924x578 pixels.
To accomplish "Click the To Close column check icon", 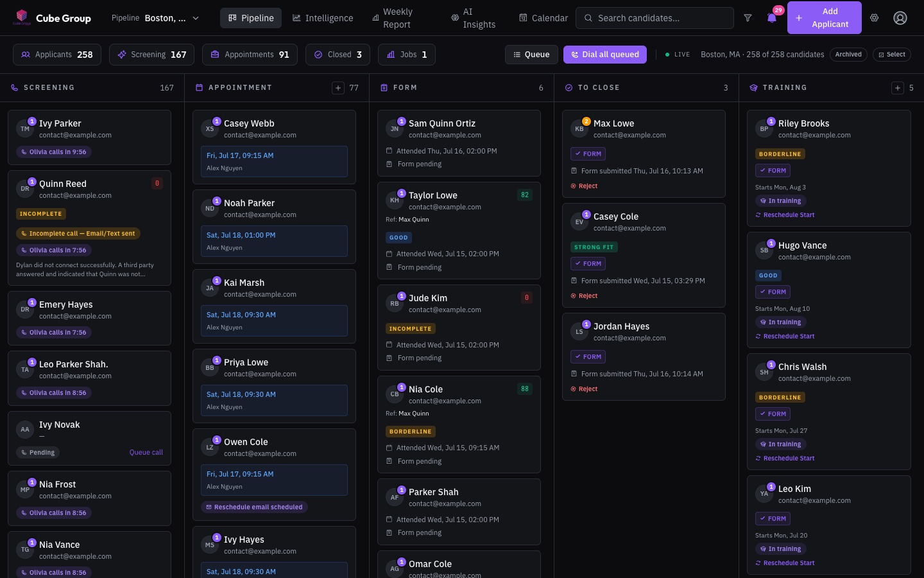I will tap(569, 87).
